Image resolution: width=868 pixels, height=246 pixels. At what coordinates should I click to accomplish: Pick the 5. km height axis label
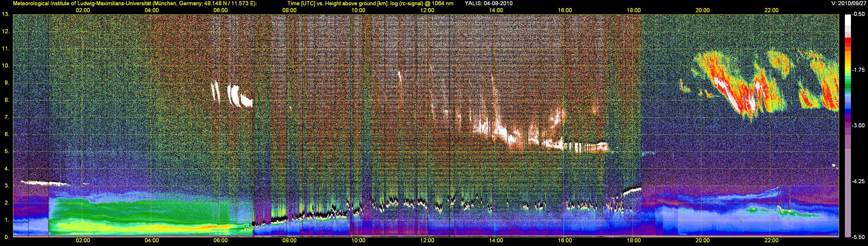tap(7, 151)
